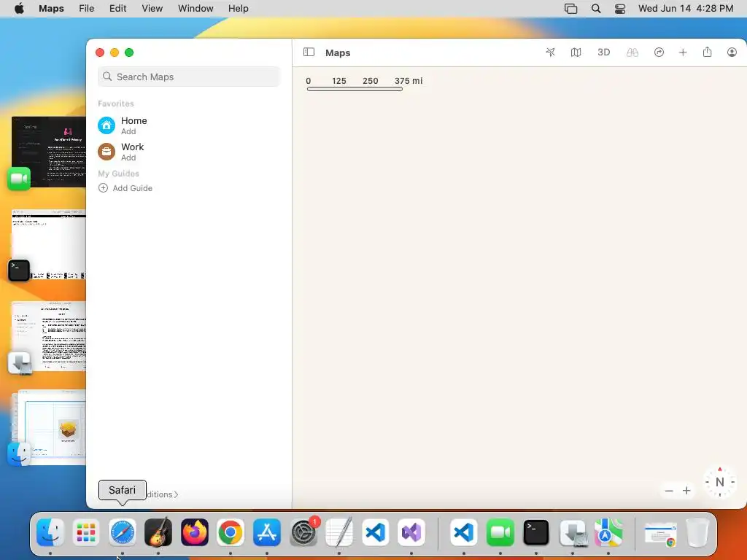This screenshot has height=560, width=747.
Task: Open System Settings with the red badge
Action: point(303,532)
